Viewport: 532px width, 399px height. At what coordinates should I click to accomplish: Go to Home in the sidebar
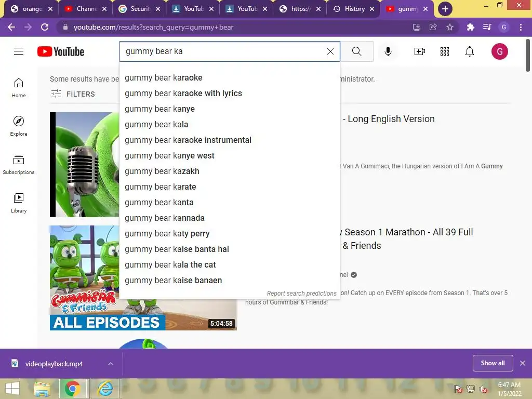[19, 88]
